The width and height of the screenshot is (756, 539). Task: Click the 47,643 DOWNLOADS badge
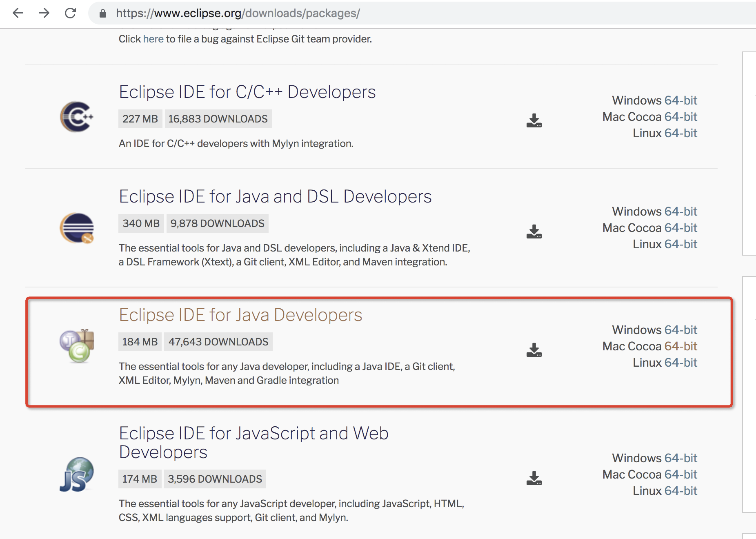pyautogui.click(x=218, y=342)
